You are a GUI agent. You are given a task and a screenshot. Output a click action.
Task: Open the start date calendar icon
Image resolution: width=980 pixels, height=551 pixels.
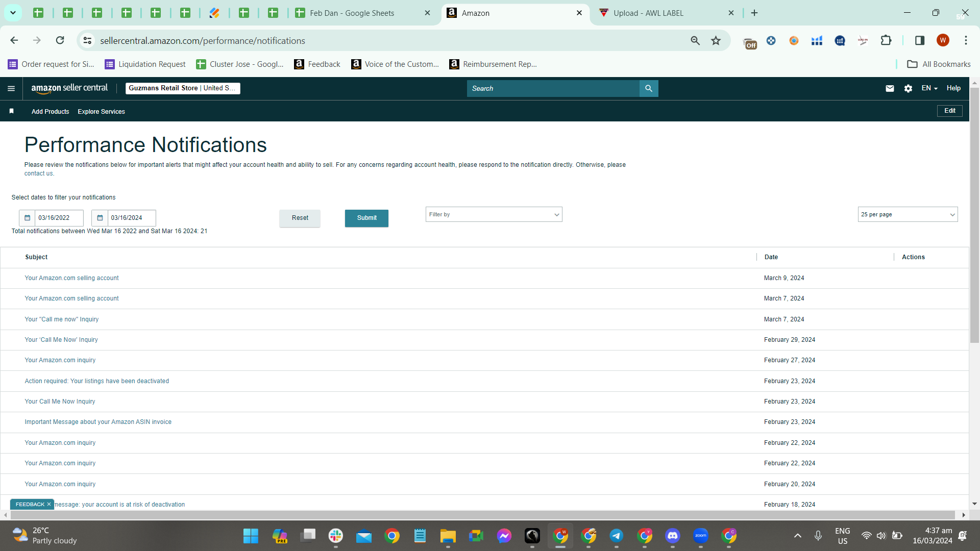coord(28,218)
